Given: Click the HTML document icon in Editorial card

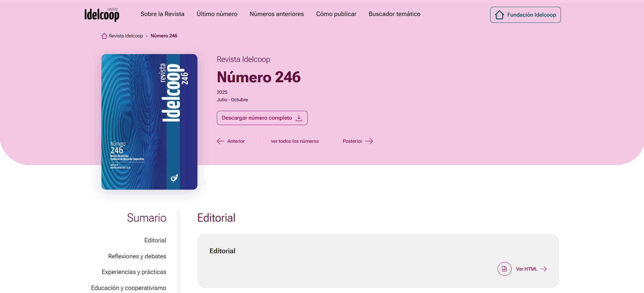Looking at the screenshot, I should (504, 269).
